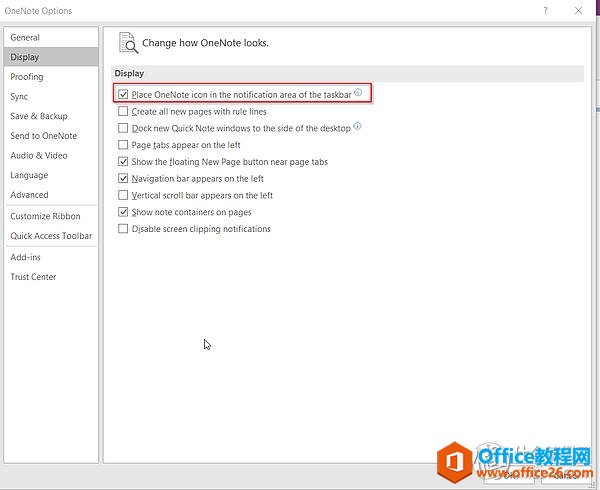Viewport: 600px width, 490px height.
Task: Open the General options category
Action: pyautogui.click(x=51, y=37)
